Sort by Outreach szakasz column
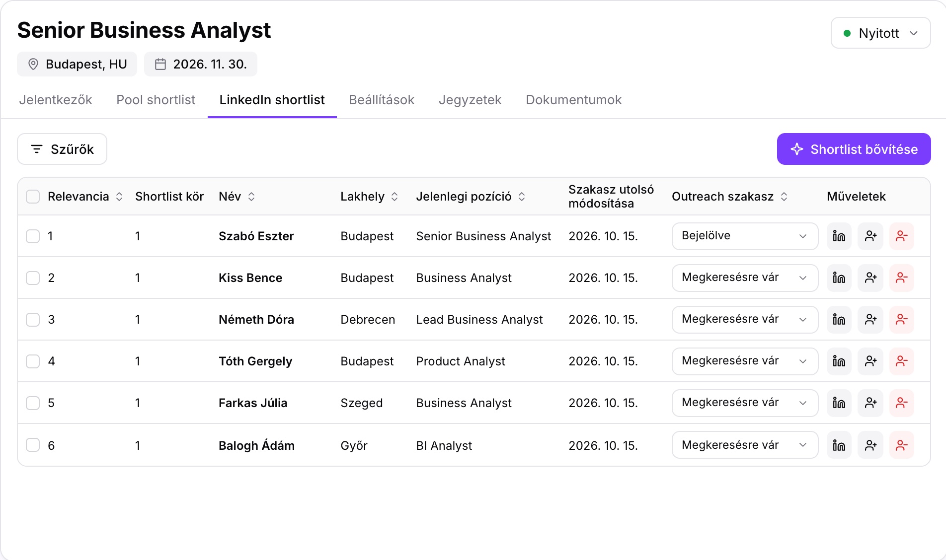The height and width of the screenshot is (560, 946). tap(730, 197)
